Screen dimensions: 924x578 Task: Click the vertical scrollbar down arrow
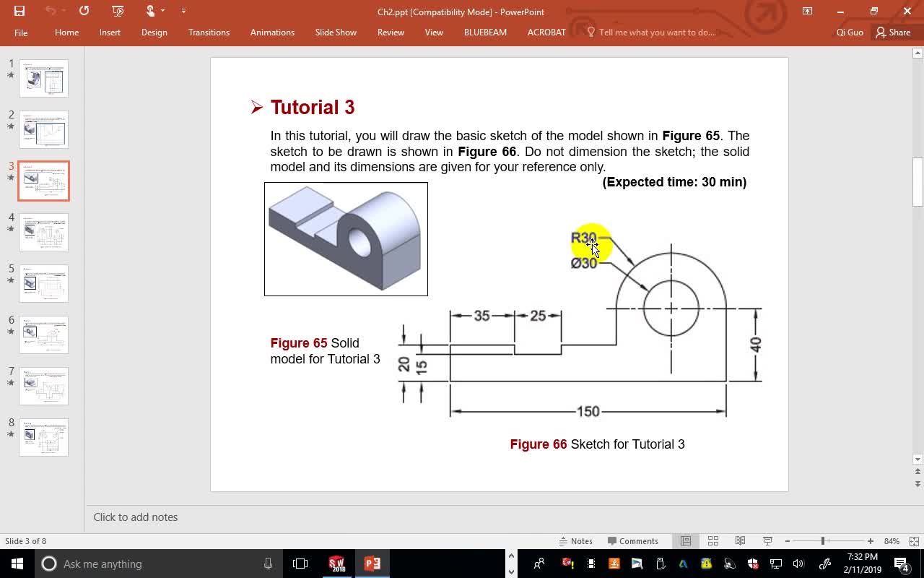point(918,460)
